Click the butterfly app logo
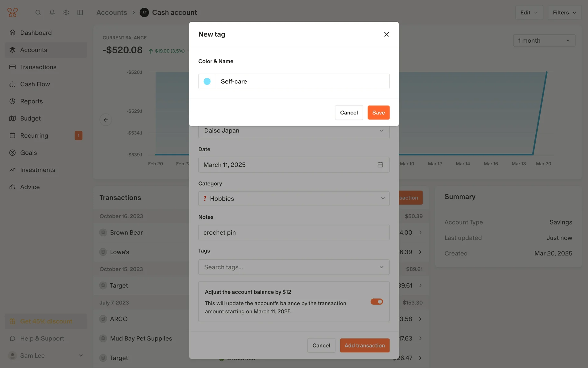This screenshot has width=588, height=368. pyautogui.click(x=13, y=13)
